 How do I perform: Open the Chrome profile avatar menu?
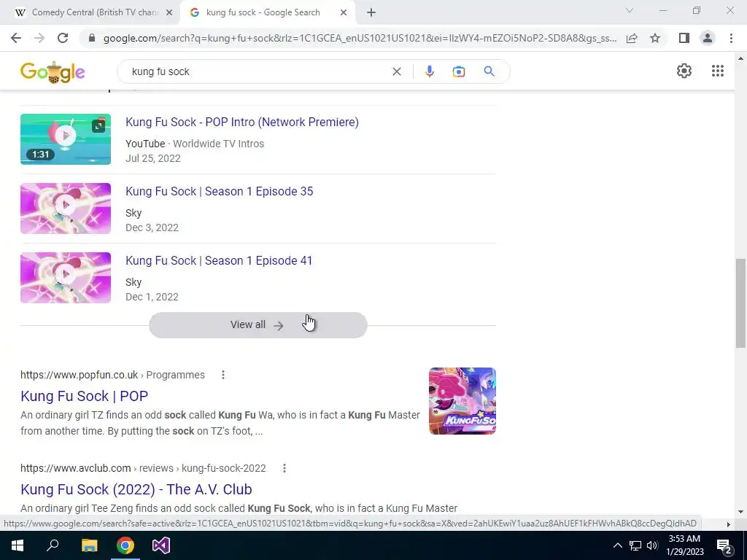point(708,38)
